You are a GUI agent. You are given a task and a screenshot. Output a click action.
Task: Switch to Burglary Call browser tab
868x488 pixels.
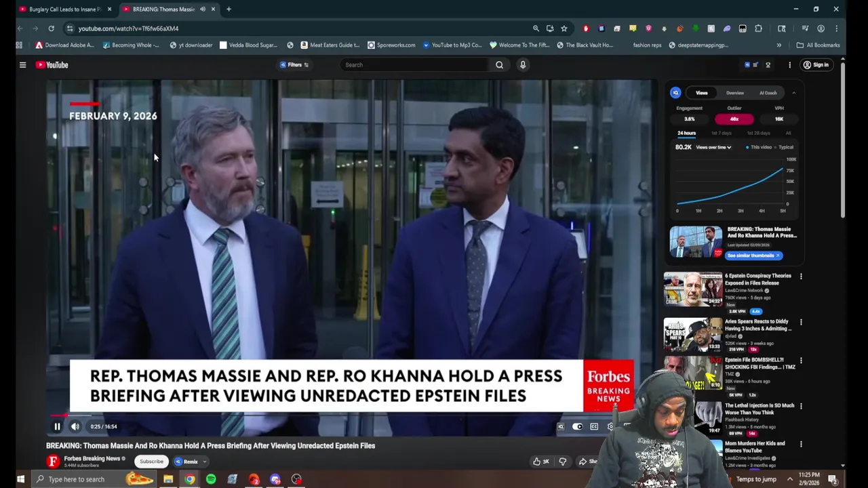click(64, 9)
